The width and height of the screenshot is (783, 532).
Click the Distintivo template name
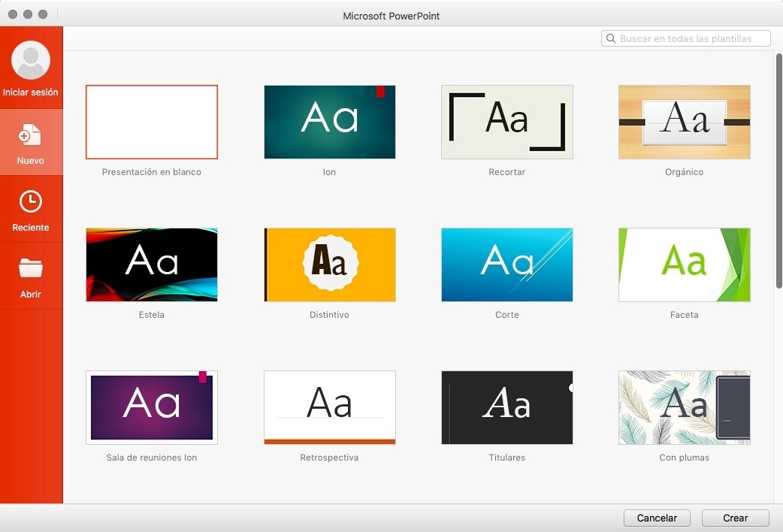pyautogui.click(x=329, y=315)
